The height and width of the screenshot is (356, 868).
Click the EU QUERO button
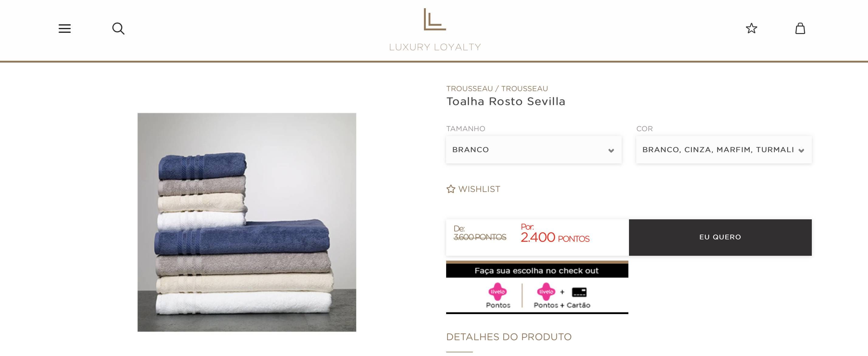click(720, 237)
